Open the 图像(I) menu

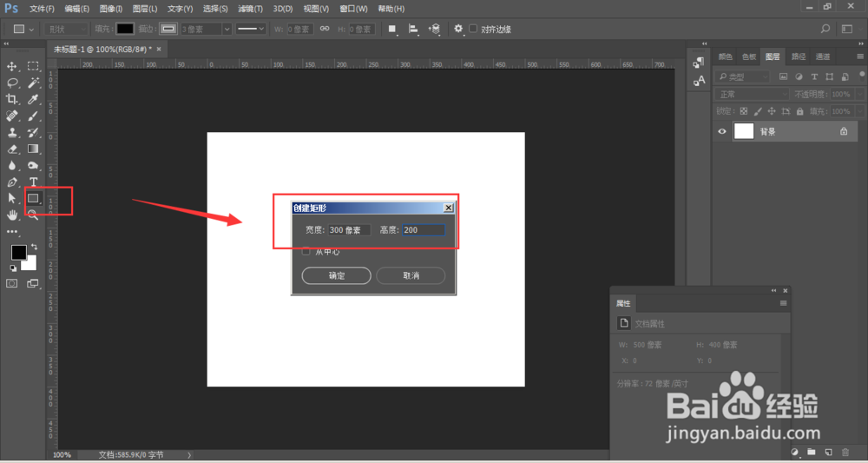point(111,9)
